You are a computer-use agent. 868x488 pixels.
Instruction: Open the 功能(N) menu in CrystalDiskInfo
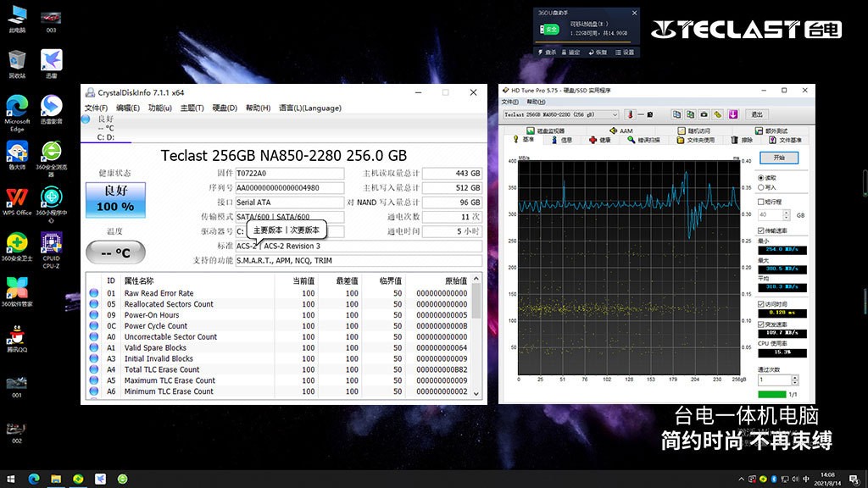159,108
